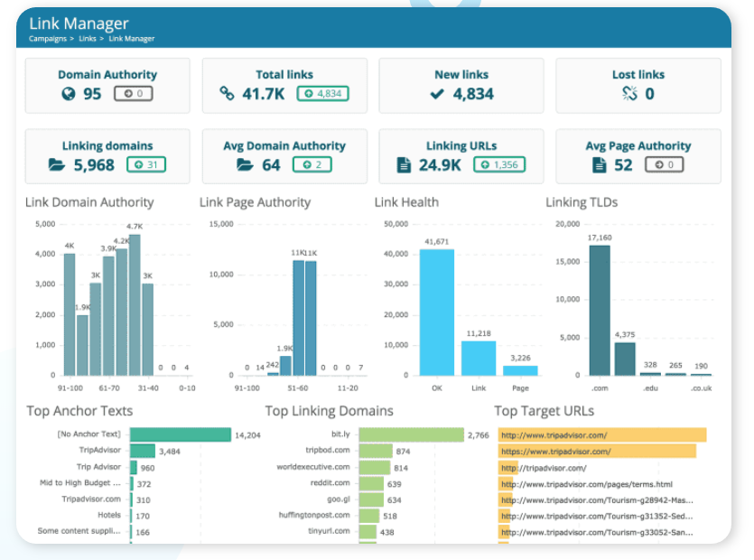Click the tripbod.com bar showing 874

[376, 451]
